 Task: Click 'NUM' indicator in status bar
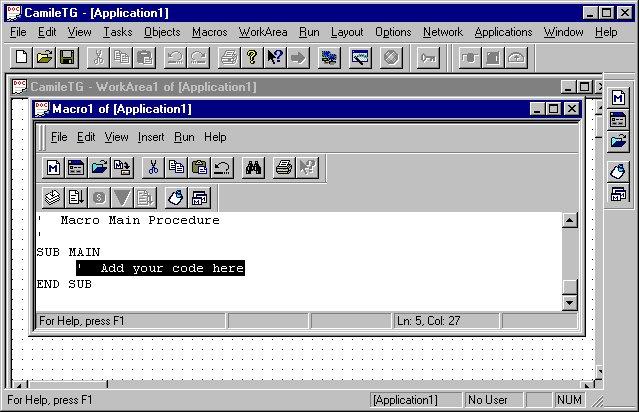[569, 400]
